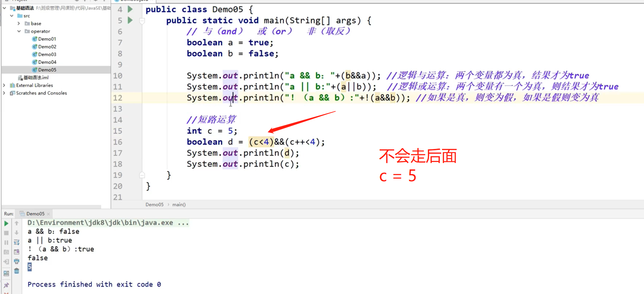Toggle soft-wrap in the console
Viewport: 644px width, 294px height.
[17, 242]
